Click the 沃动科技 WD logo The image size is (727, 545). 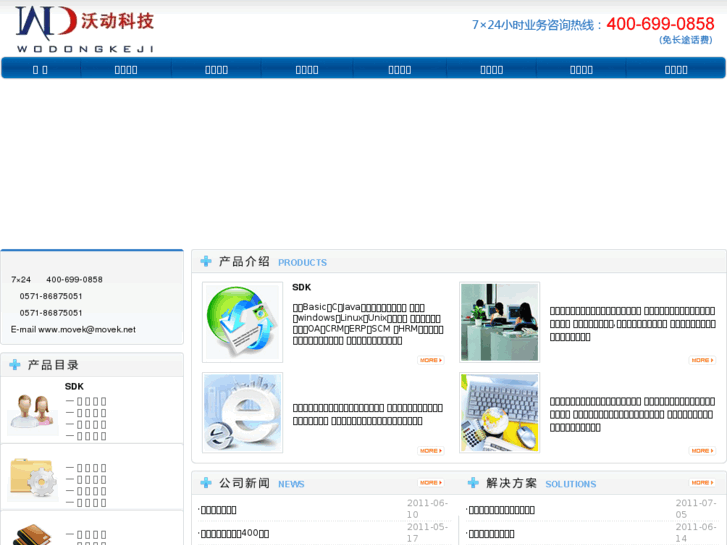(85, 28)
